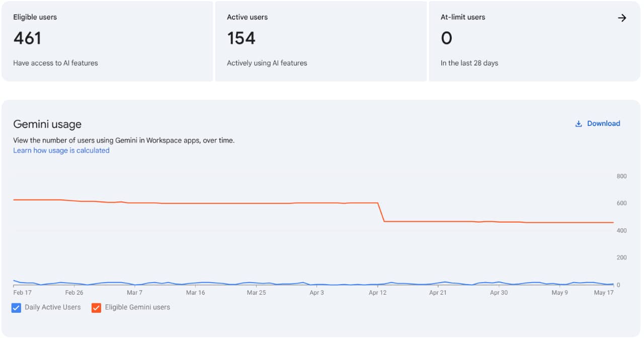Screen dimensions: 644x338
Task: Click the Eligible Gemini users legend label
Action: tap(137, 307)
